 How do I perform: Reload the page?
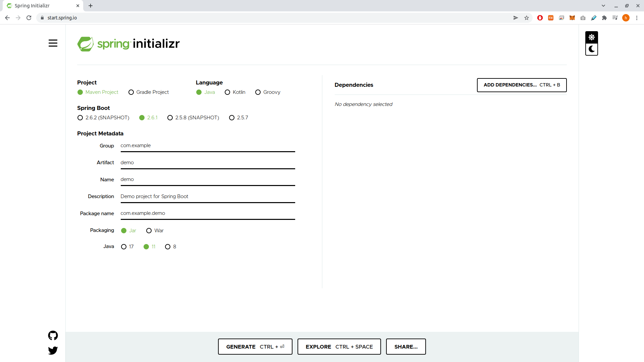point(29,18)
